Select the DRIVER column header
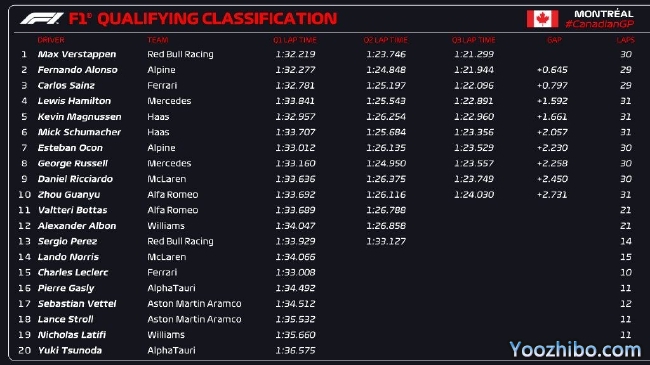650x365 pixels. click(x=51, y=40)
